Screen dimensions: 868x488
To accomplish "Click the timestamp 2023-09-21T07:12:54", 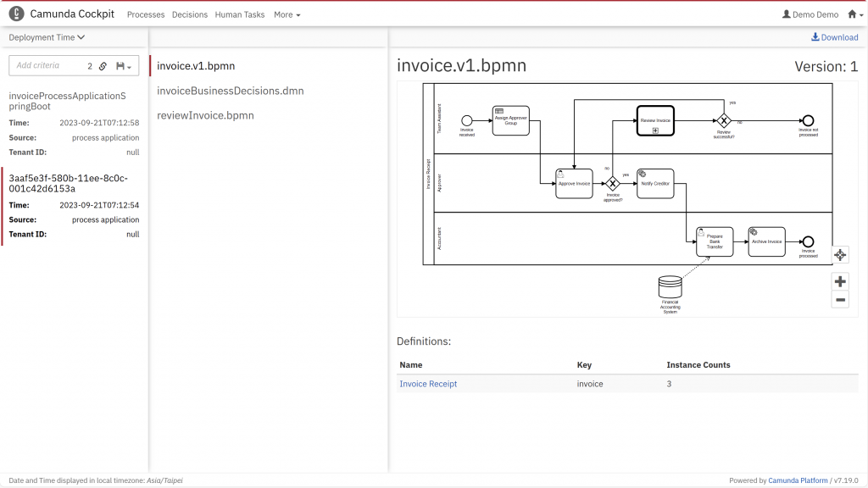I will [99, 205].
